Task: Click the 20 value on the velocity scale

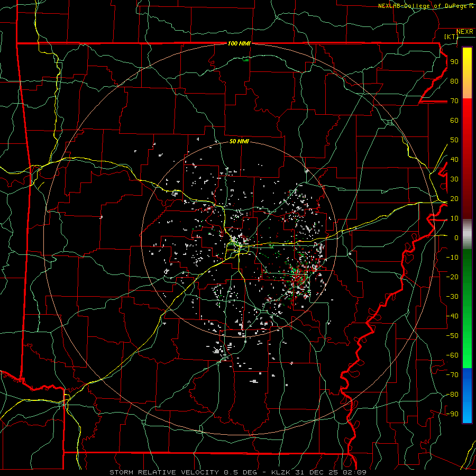Action: point(454,199)
